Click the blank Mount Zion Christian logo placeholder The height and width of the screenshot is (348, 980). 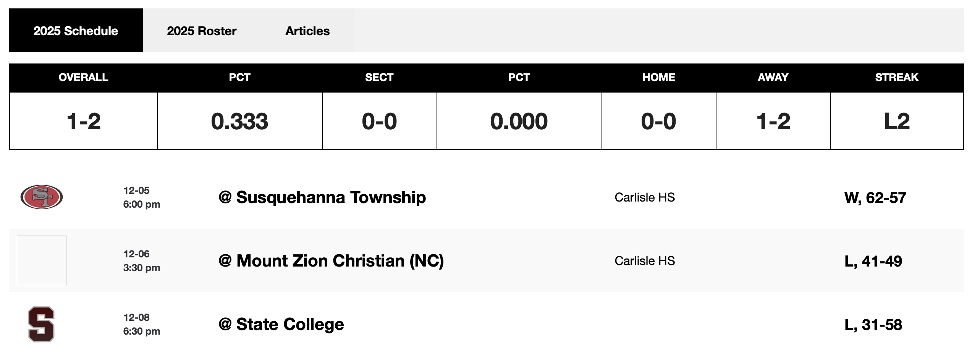tap(41, 260)
